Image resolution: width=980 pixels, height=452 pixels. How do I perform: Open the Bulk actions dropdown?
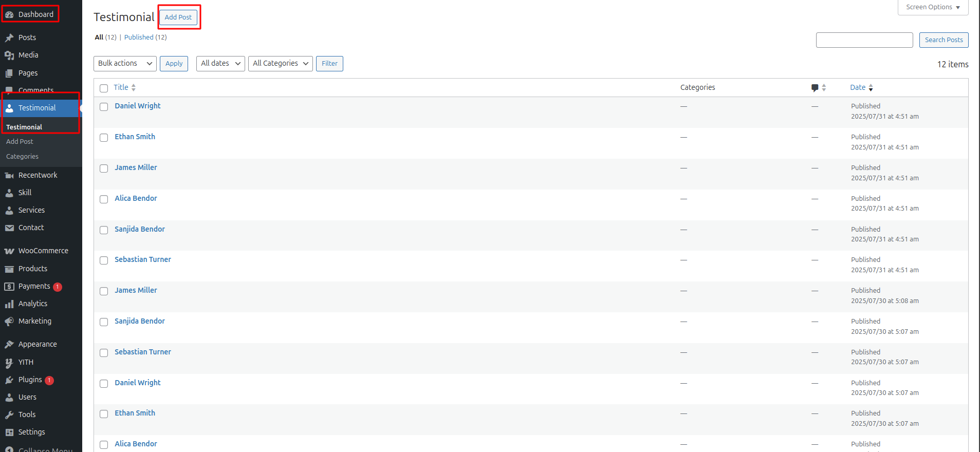pos(125,64)
